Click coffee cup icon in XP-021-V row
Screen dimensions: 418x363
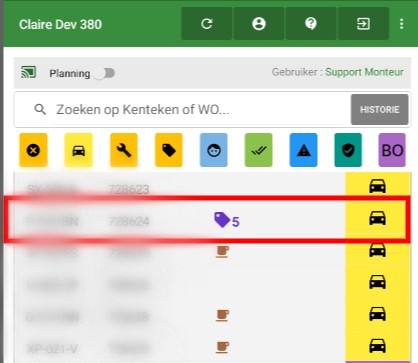point(222,347)
